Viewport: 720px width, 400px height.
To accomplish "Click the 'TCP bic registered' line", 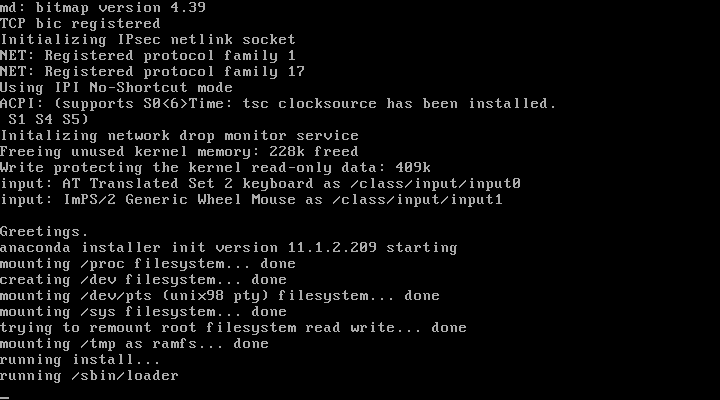I will (80, 24).
